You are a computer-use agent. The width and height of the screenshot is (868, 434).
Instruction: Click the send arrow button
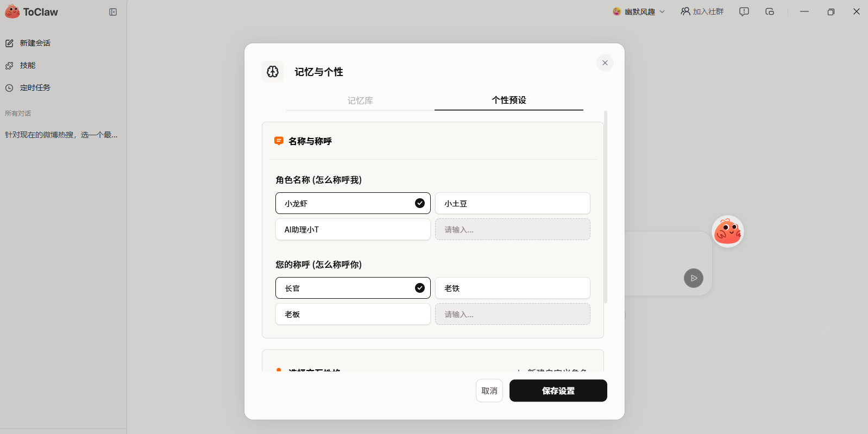point(693,278)
